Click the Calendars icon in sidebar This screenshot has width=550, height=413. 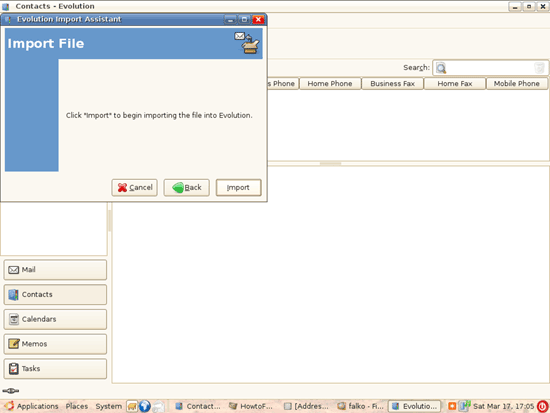click(x=14, y=319)
